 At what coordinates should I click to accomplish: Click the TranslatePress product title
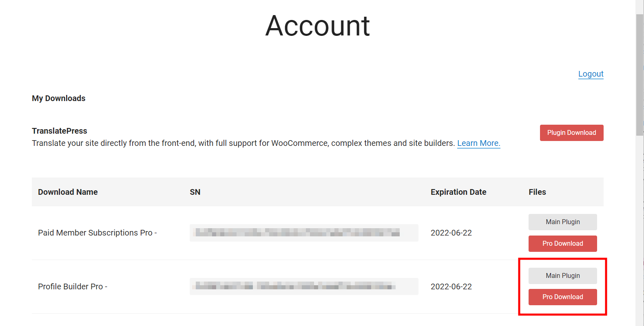click(60, 131)
